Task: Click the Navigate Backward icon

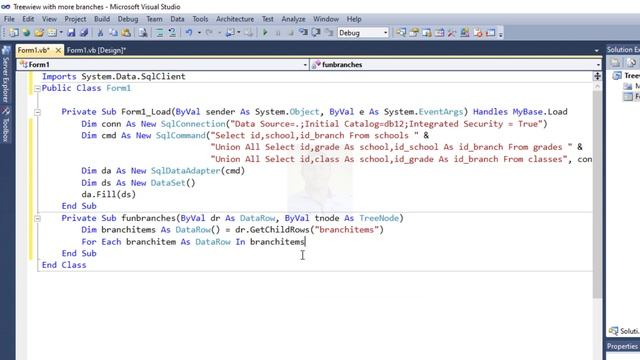Action: 230,33
